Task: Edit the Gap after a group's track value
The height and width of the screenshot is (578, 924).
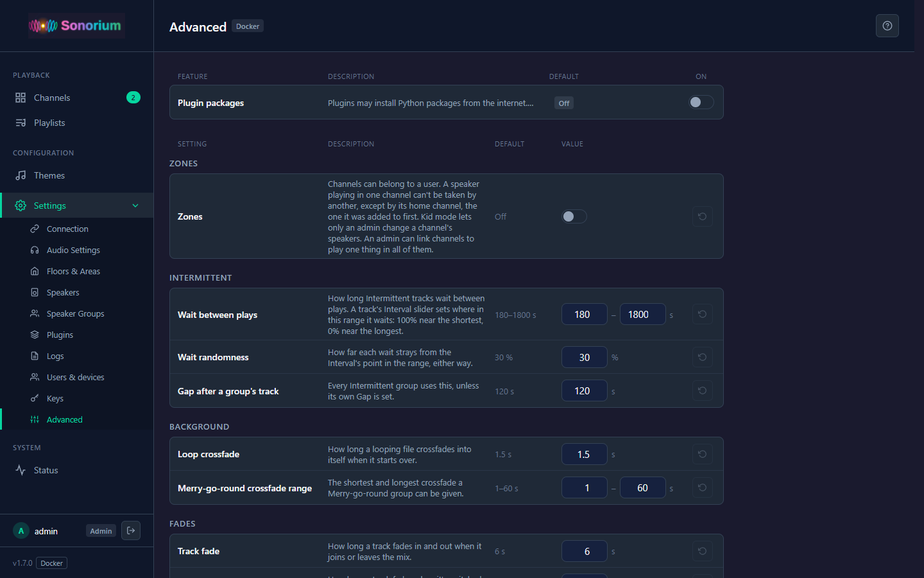Action: 585,390
